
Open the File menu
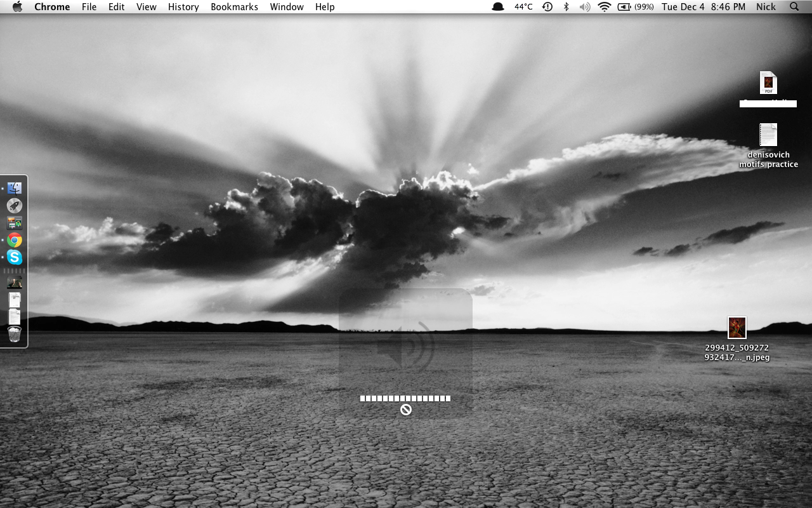coord(89,7)
